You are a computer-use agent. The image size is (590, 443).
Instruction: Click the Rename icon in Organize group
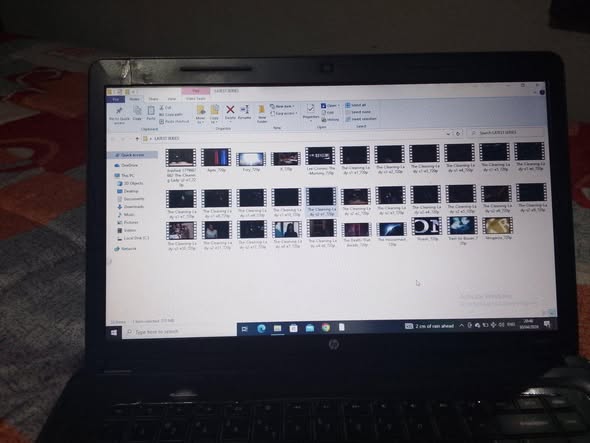244,109
